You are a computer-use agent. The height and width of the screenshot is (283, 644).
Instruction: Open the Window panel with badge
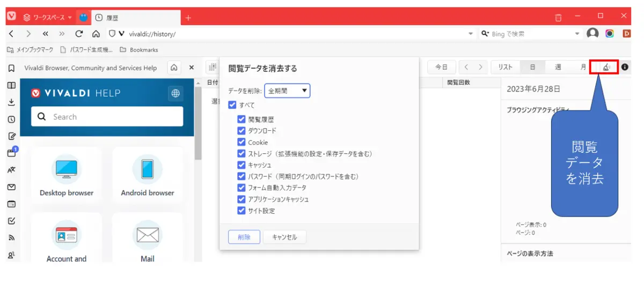[11, 153]
